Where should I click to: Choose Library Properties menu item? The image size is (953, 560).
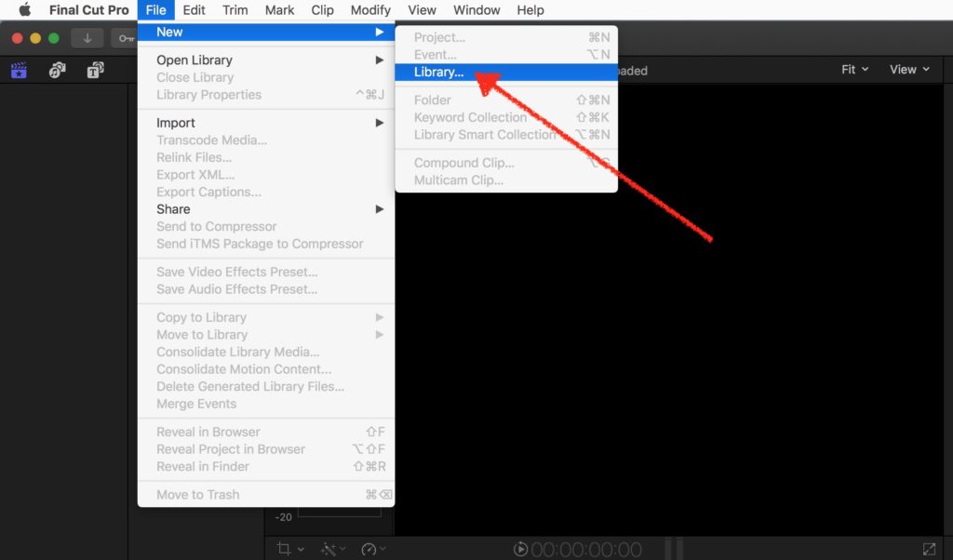click(266, 95)
